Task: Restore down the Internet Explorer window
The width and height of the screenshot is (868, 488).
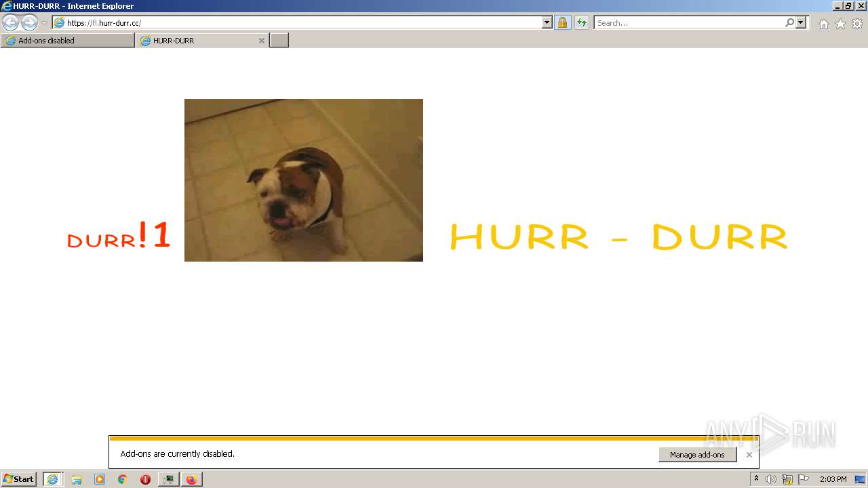Action: point(849,5)
